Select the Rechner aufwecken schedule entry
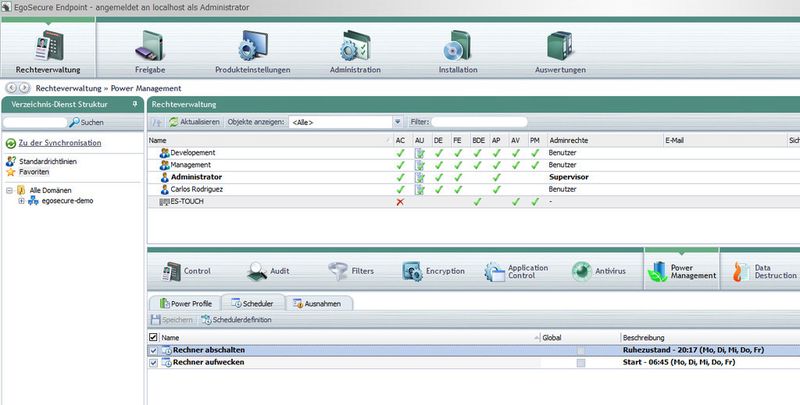Screen dimensions: 800x405 click(x=473, y=363)
